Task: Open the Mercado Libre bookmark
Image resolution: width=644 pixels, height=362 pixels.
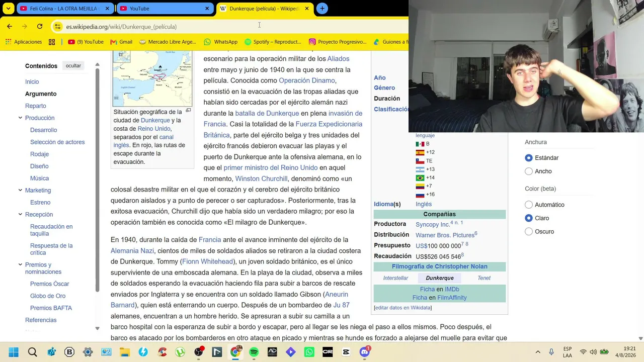Action: [x=168, y=42]
